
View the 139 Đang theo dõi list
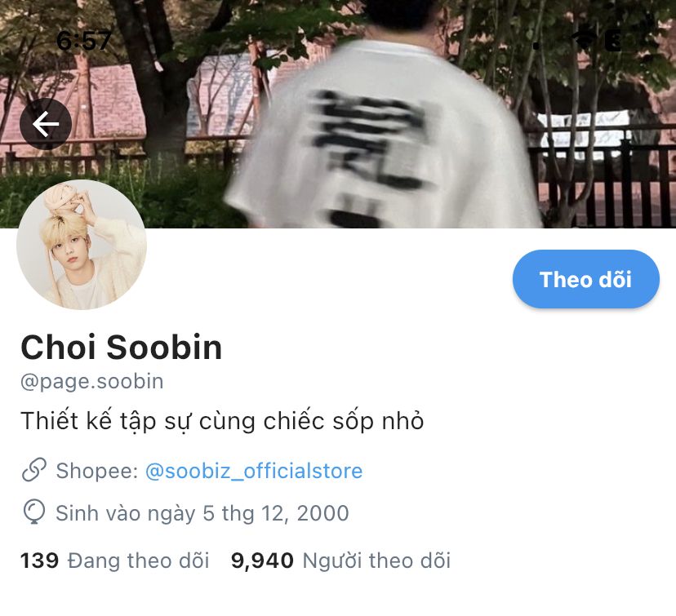click(114, 561)
